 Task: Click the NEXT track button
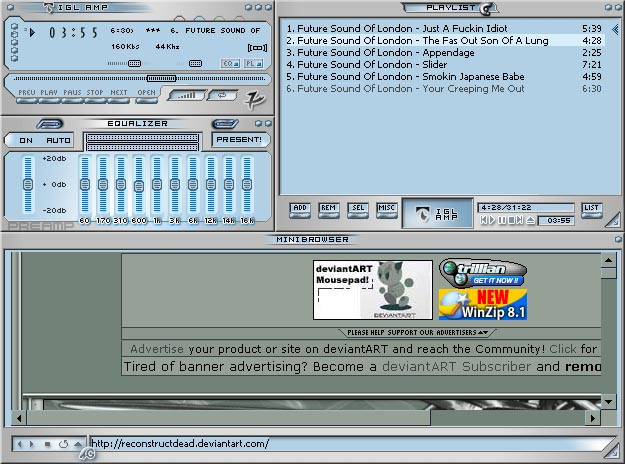click(x=118, y=95)
